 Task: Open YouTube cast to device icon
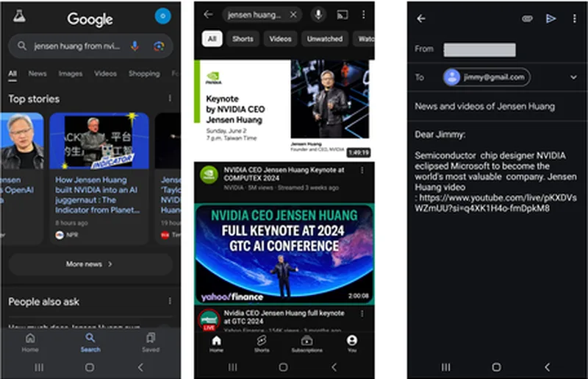[x=342, y=15]
